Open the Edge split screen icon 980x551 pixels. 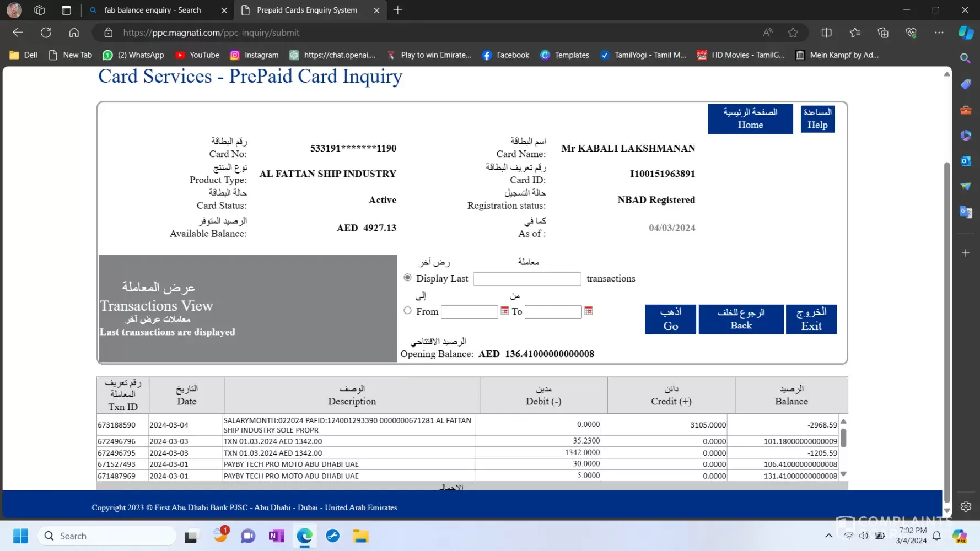(826, 33)
